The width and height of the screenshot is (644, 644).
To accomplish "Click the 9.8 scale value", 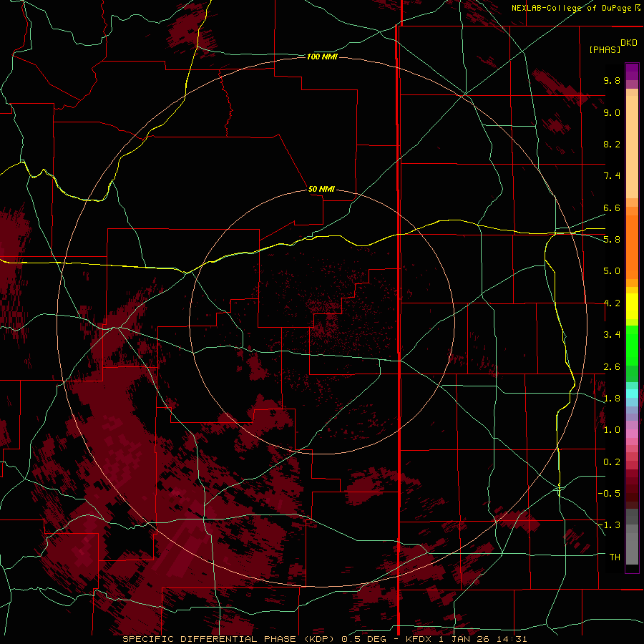I will [x=612, y=80].
